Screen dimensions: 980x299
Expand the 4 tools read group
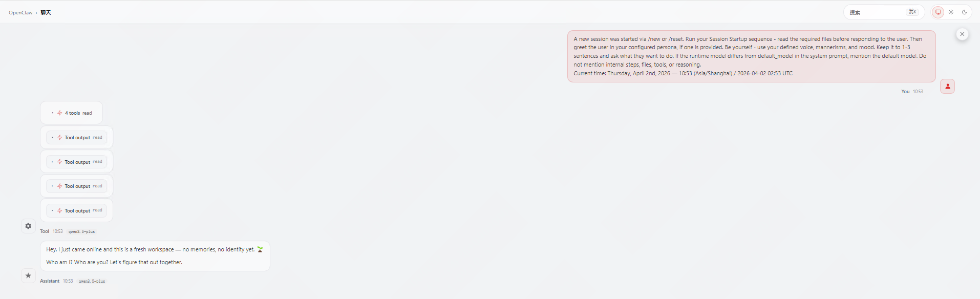click(71, 113)
